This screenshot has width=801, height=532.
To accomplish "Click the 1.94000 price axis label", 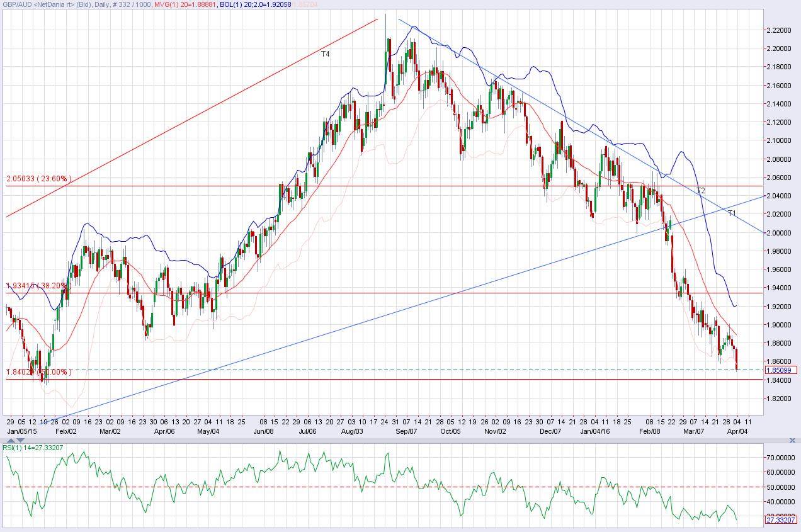I will (x=780, y=288).
